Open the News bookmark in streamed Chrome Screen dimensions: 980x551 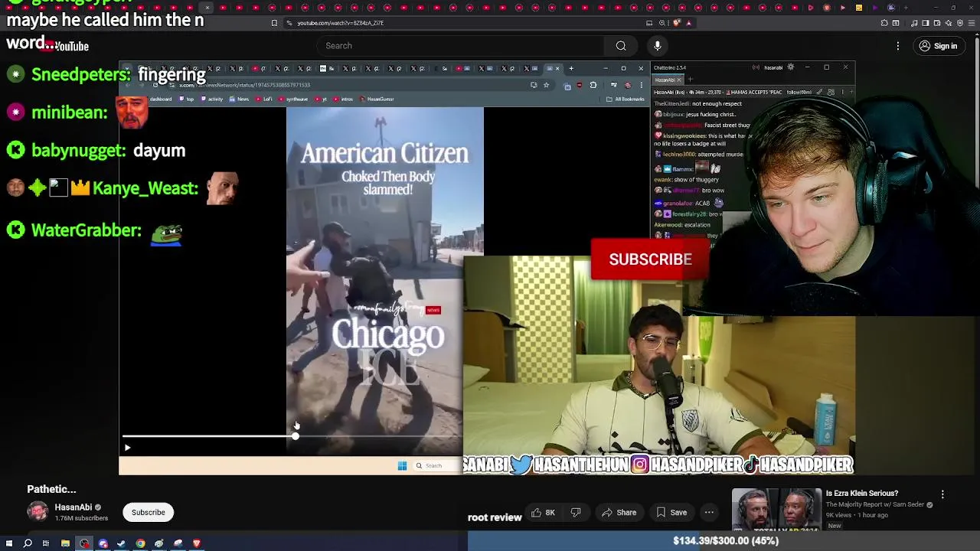(x=240, y=99)
